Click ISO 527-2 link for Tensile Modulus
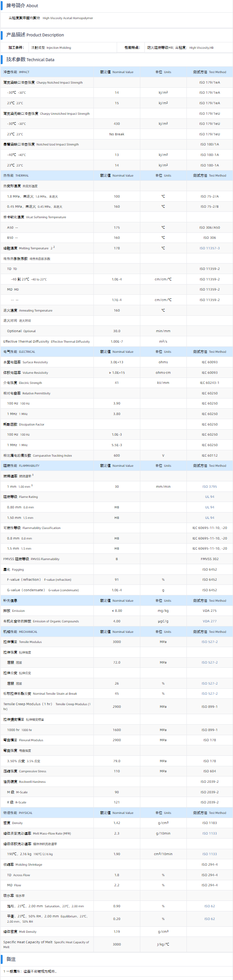The width and height of the screenshot is (233, 980). click(x=209, y=642)
